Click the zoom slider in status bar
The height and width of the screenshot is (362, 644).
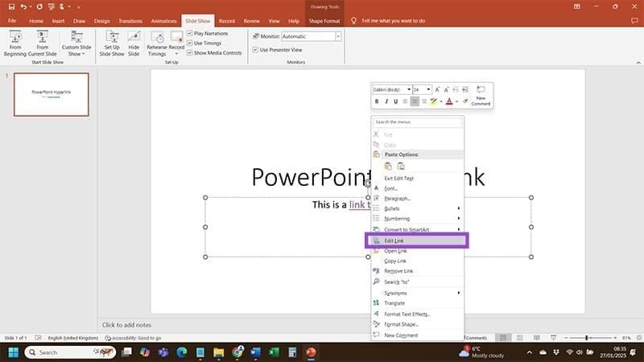pyautogui.click(x=590, y=338)
